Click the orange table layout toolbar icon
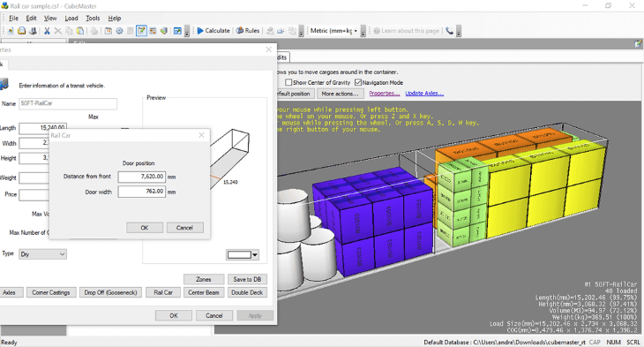This screenshot has width=644, height=347. (x=153, y=31)
